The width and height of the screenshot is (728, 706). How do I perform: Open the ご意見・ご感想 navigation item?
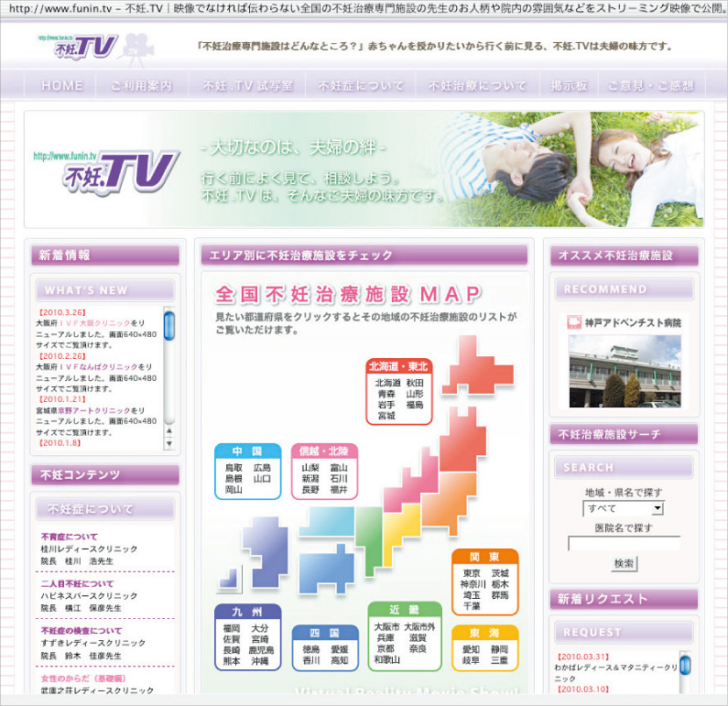point(651,85)
